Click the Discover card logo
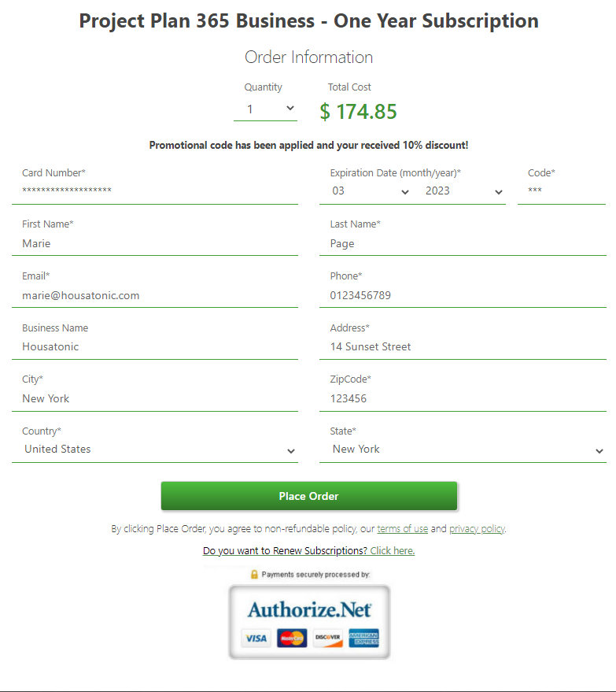616x692 pixels. 327,638
